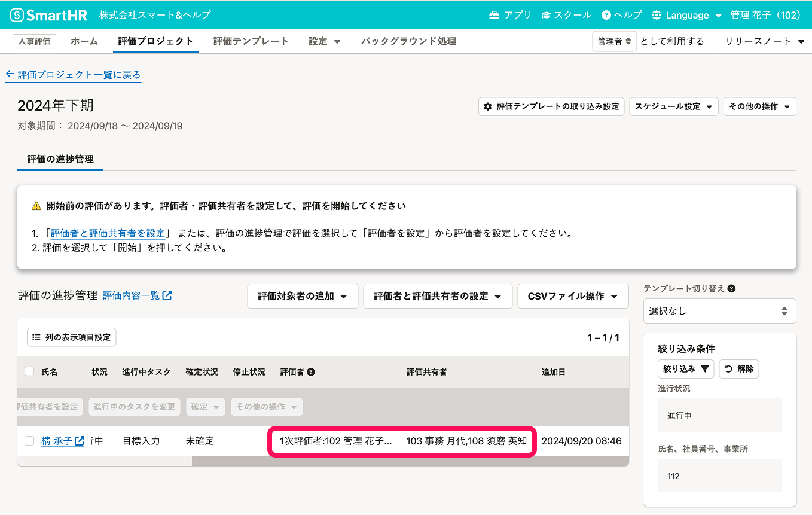
Task: Open the アプリ briefcase icon
Action: (494, 15)
